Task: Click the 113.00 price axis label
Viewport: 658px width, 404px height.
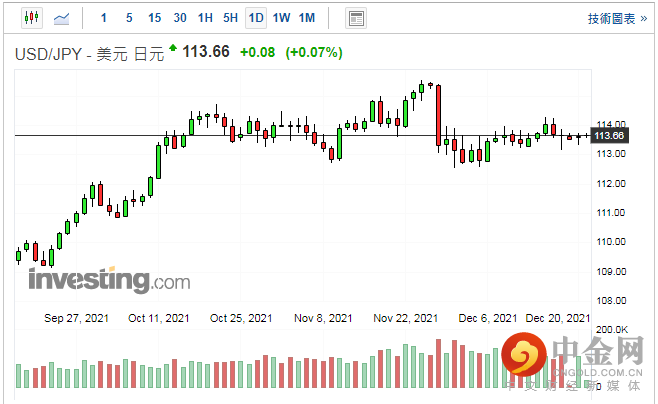Action: pyautogui.click(x=611, y=154)
